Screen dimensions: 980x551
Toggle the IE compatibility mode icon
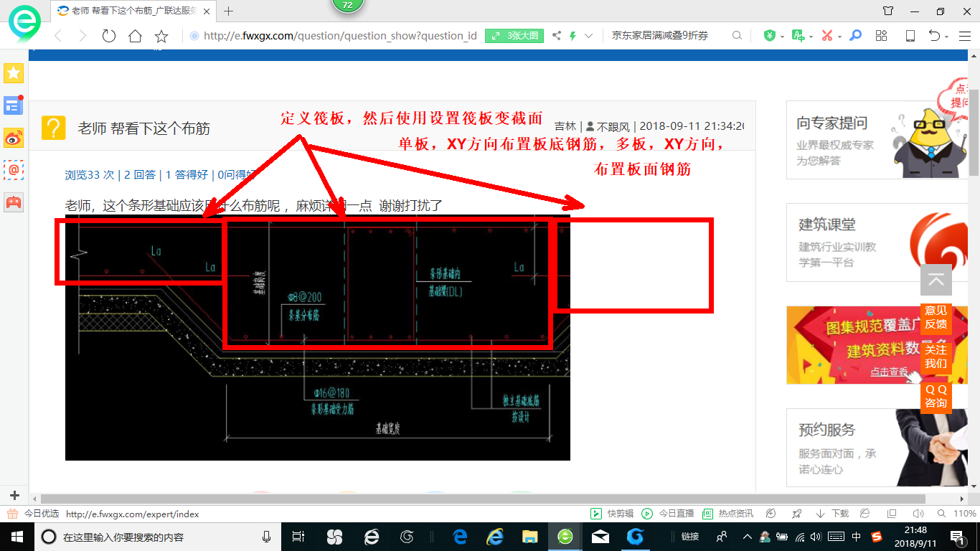click(x=865, y=514)
